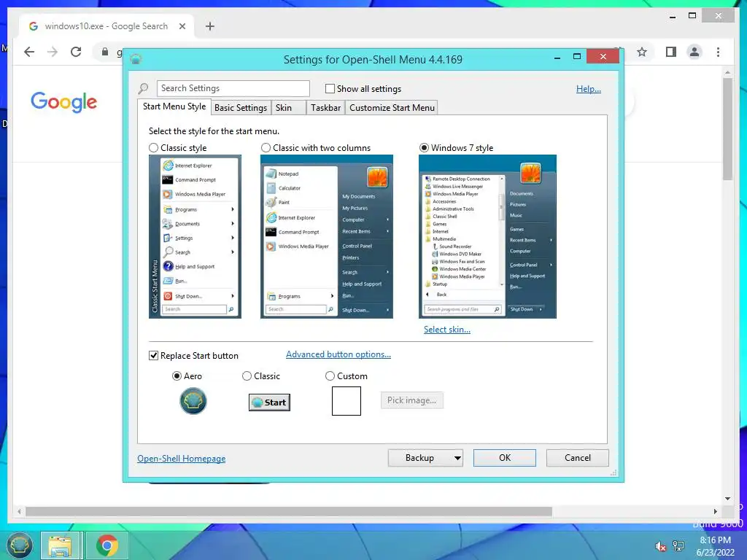The image size is (747, 560).
Task: Click the search magnifier icon in settings
Action: coord(144,88)
